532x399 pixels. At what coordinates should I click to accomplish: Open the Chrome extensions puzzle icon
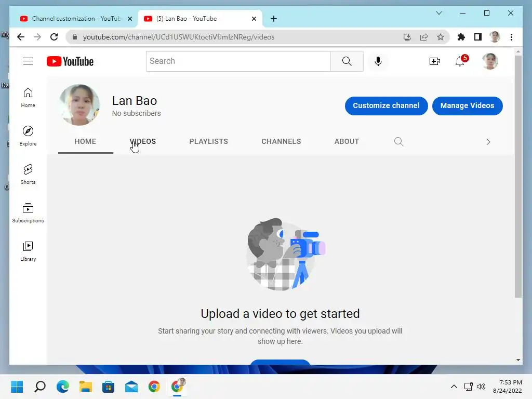(461, 37)
